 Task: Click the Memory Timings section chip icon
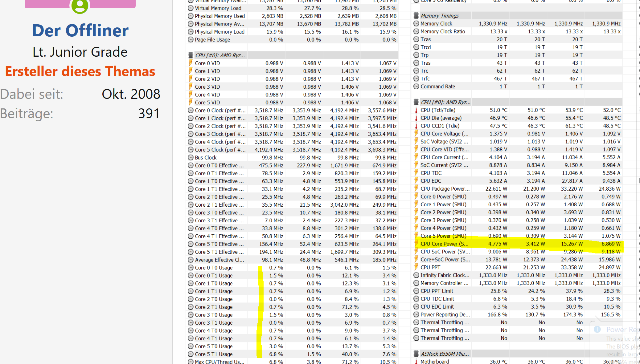[416, 16]
